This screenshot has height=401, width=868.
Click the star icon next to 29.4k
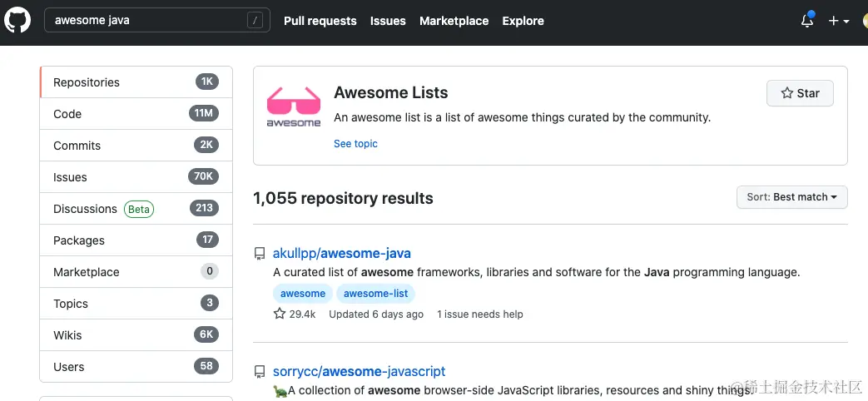click(x=280, y=314)
